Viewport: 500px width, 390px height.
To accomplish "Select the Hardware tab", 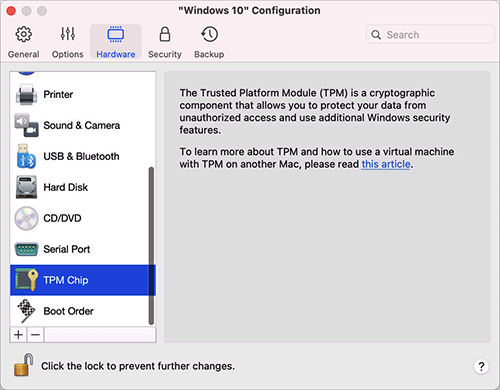I will click(x=116, y=42).
